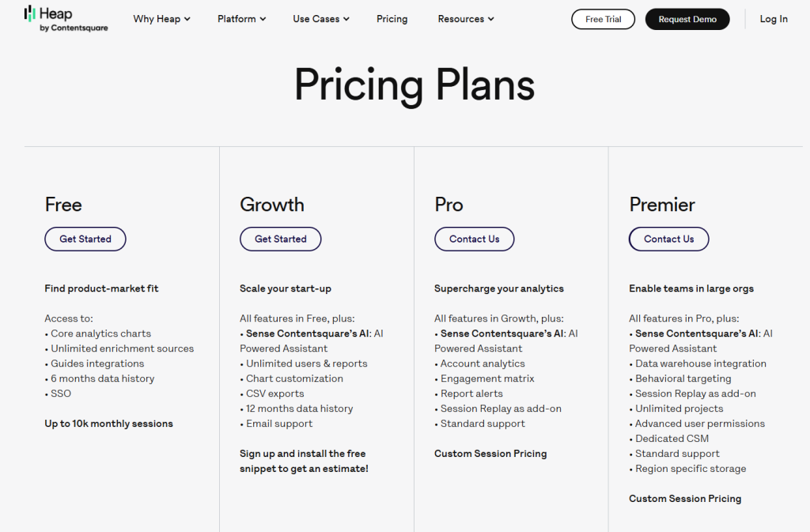Click the Pro plan title
Viewport: 810px width, 532px height.
[449, 205]
